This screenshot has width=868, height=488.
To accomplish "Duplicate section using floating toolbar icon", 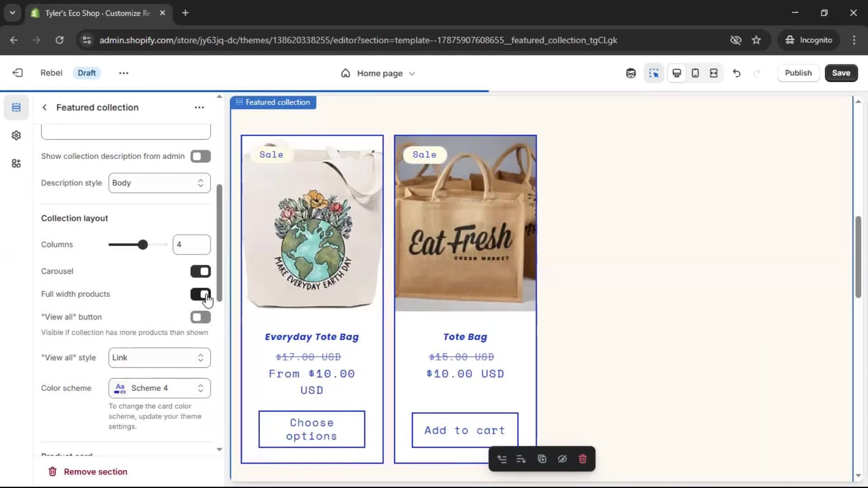I will pos(542,459).
